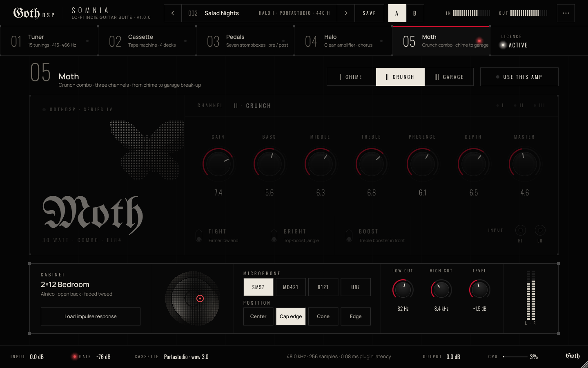Click the Goth DSP logo

(34, 13)
